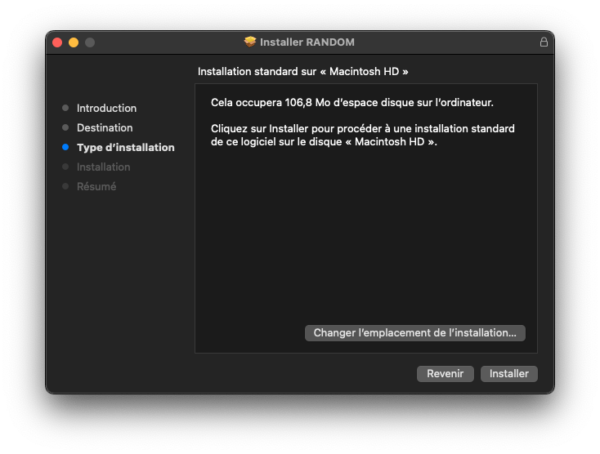Viewport: 600px width, 454px height.
Task: Select the Type d'installation step label
Action: point(125,147)
